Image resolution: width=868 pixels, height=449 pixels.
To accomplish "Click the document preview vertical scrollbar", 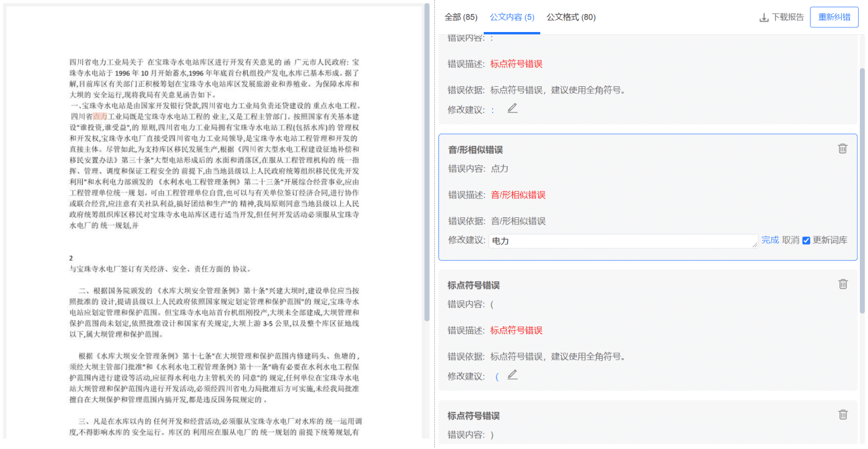I will tap(427, 163).
